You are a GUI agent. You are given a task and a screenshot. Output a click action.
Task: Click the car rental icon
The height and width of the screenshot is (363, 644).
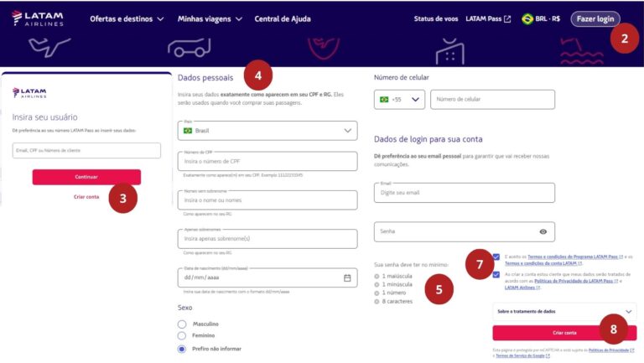189,48
